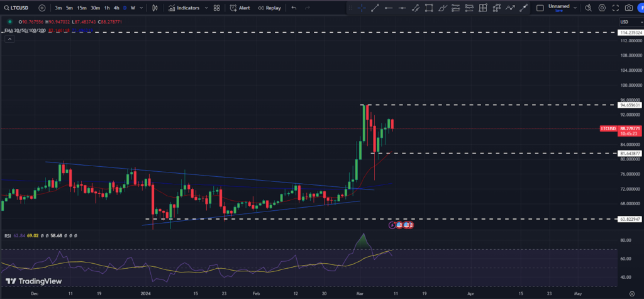This screenshot has width=644, height=299.
Task: Open the blue profile avatar
Action: point(641,8)
